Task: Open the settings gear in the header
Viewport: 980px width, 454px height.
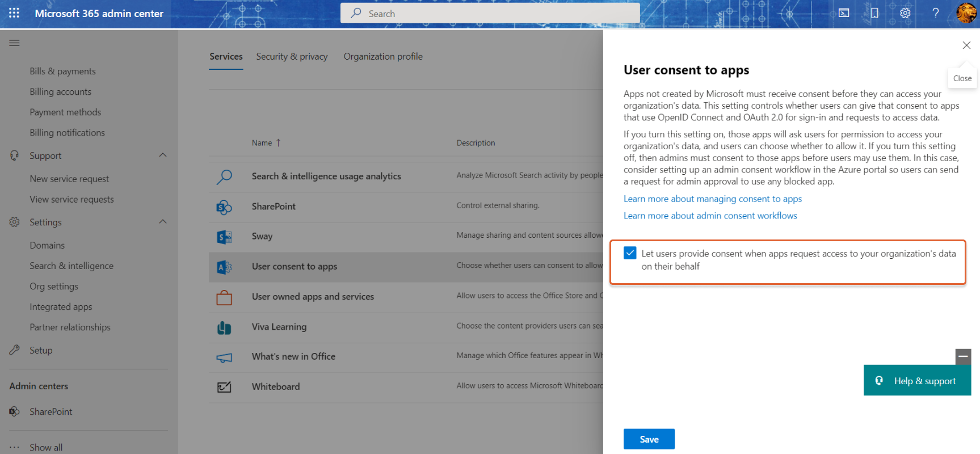Action: coord(905,13)
